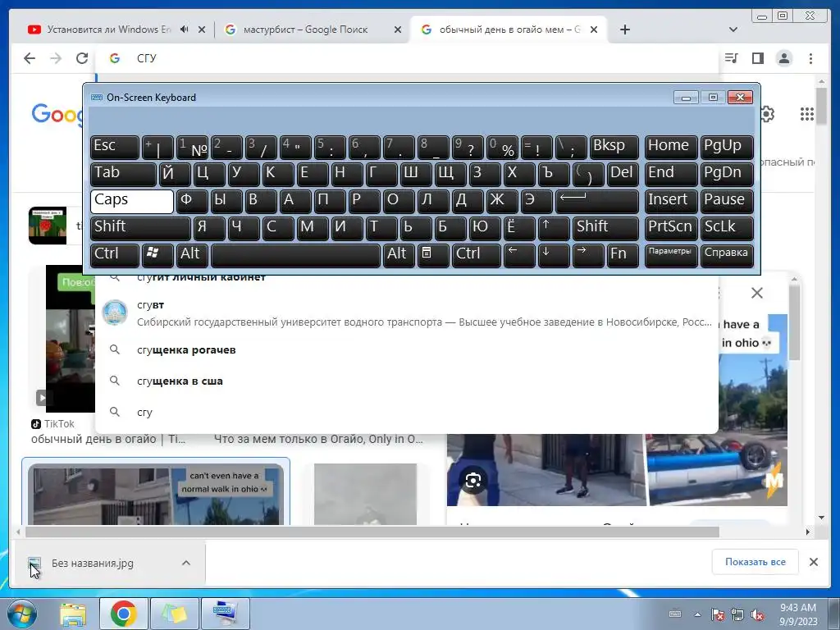The image size is (840, 630).
Task: Open the downloaded Без названия.jpg file
Action: point(92,563)
